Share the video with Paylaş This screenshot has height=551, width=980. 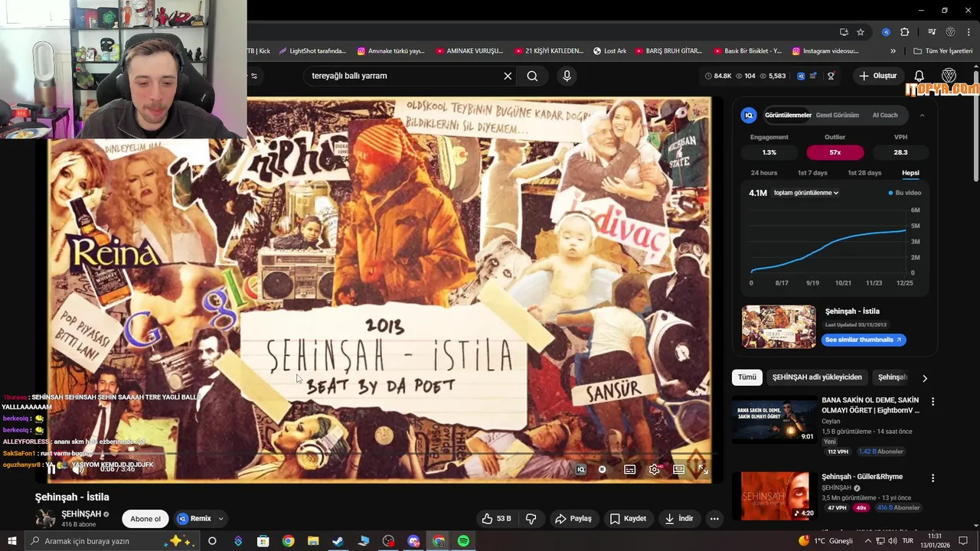573,518
